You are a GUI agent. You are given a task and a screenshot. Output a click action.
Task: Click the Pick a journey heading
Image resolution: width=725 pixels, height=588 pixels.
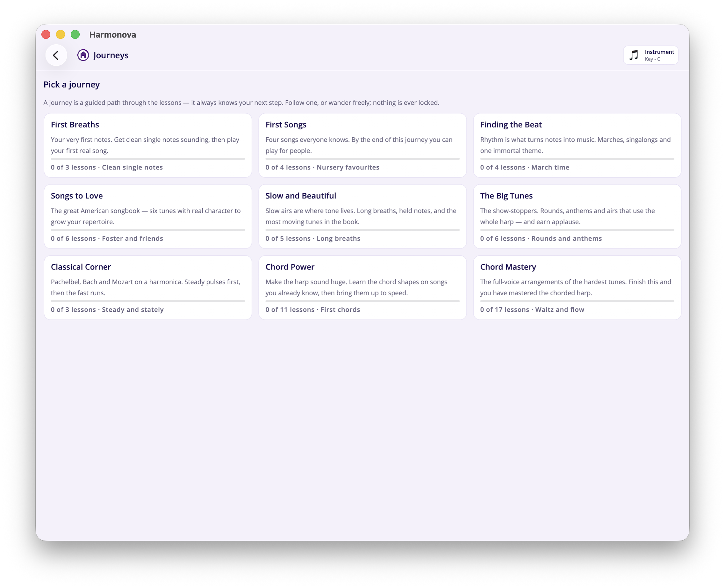[71, 85]
